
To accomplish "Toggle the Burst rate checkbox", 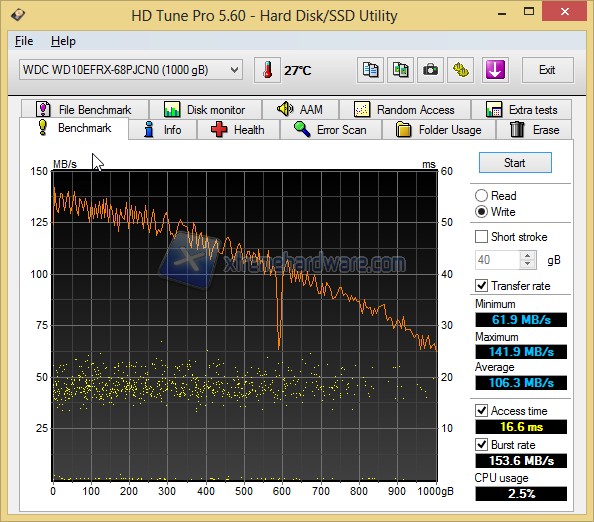I will click(x=481, y=444).
